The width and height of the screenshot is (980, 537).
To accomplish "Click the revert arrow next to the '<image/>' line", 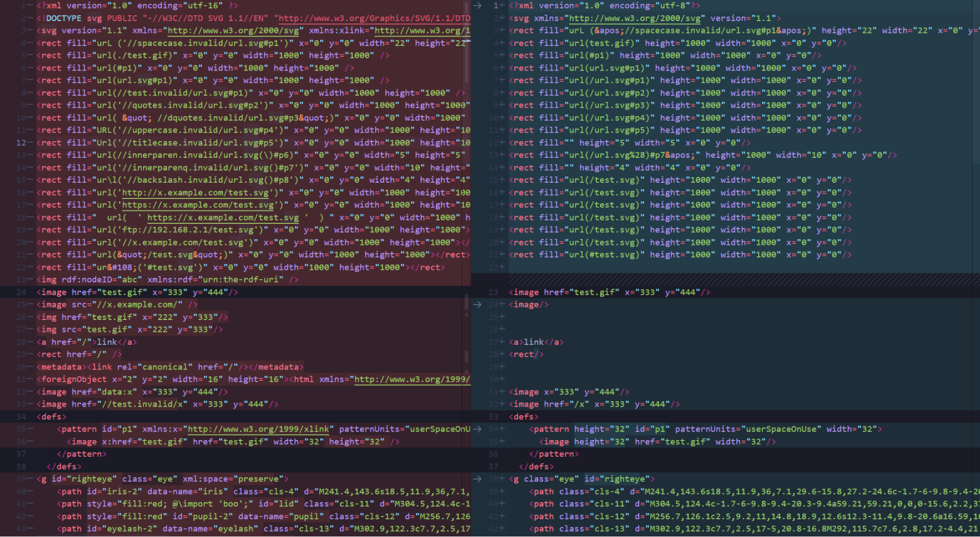I will pos(477,304).
